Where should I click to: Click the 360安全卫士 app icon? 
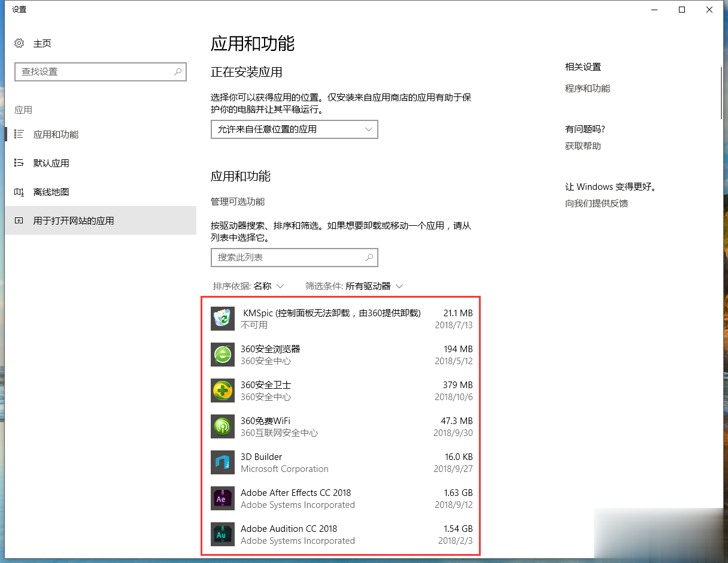pos(223,391)
